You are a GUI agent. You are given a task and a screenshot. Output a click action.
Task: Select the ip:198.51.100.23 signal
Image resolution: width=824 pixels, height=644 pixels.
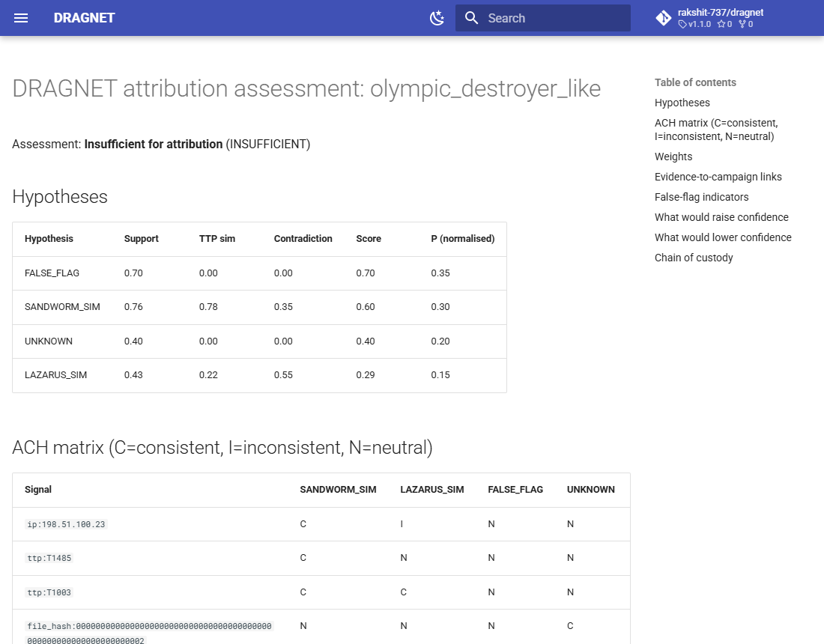tap(66, 524)
